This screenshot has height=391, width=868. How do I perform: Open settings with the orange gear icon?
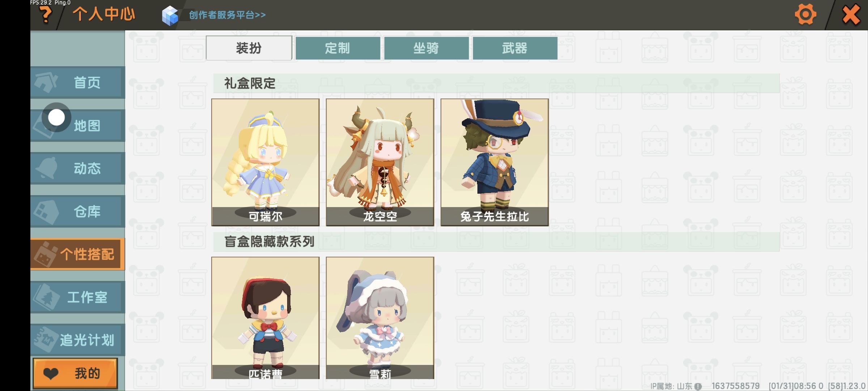coord(805,14)
